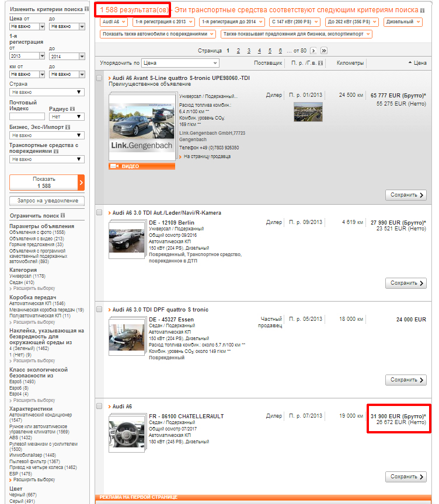Image resolution: width=439 pixels, height=504 pixels.
Task: Open damaged vehicles filter dropdown
Action: [x=47, y=159]
